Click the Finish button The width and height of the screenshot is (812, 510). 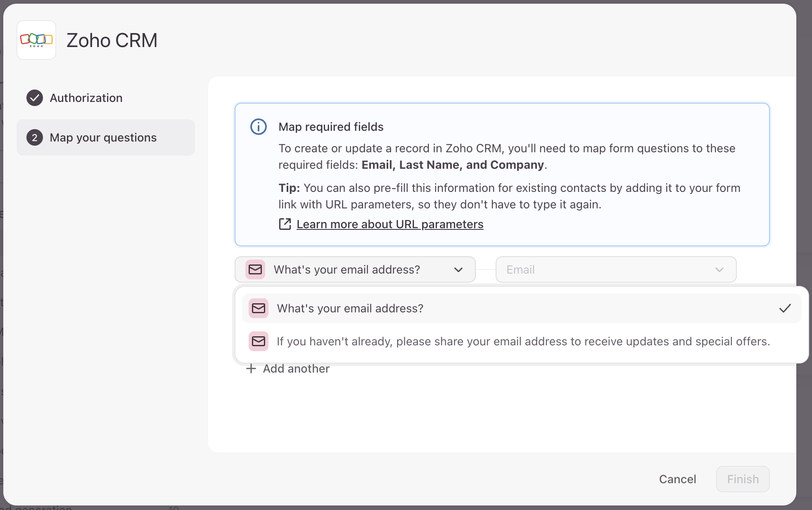pyautogui.click(x=743, y=479)
